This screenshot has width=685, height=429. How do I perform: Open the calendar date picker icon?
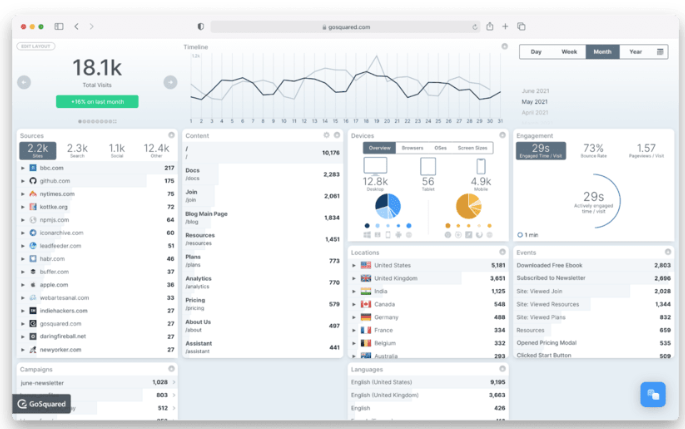tap(660, 52)
